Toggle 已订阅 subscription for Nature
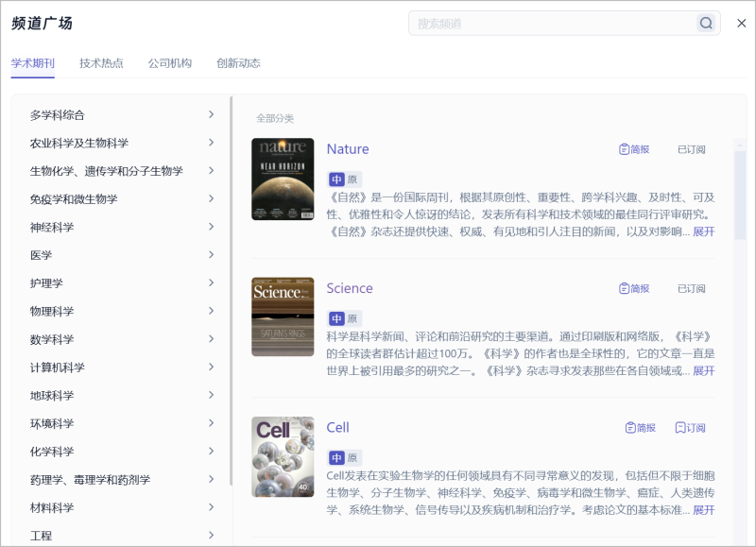The width and height of the screenshot is (756, 547). click(x=691, y=149)
